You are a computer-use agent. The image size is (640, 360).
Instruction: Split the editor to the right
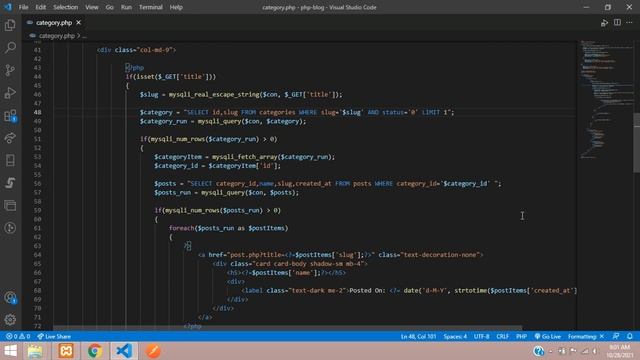(x=617, y=22)
